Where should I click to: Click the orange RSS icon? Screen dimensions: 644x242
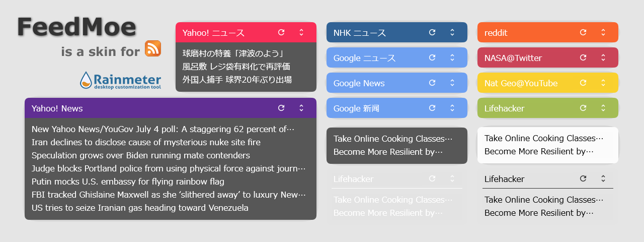(x=153, y=48)
